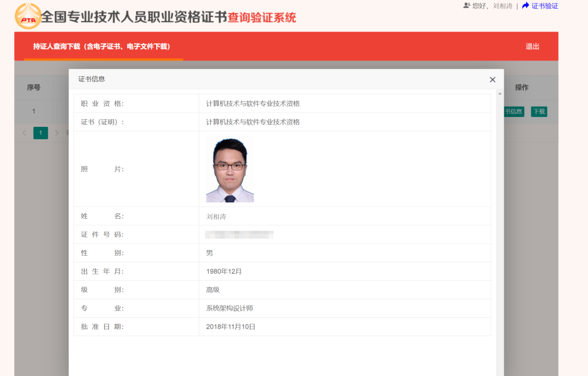Click the 2018年11月10日 approval date
This screenshot has height=376, width=588.
pyautogui.click(x=231, y=326)
